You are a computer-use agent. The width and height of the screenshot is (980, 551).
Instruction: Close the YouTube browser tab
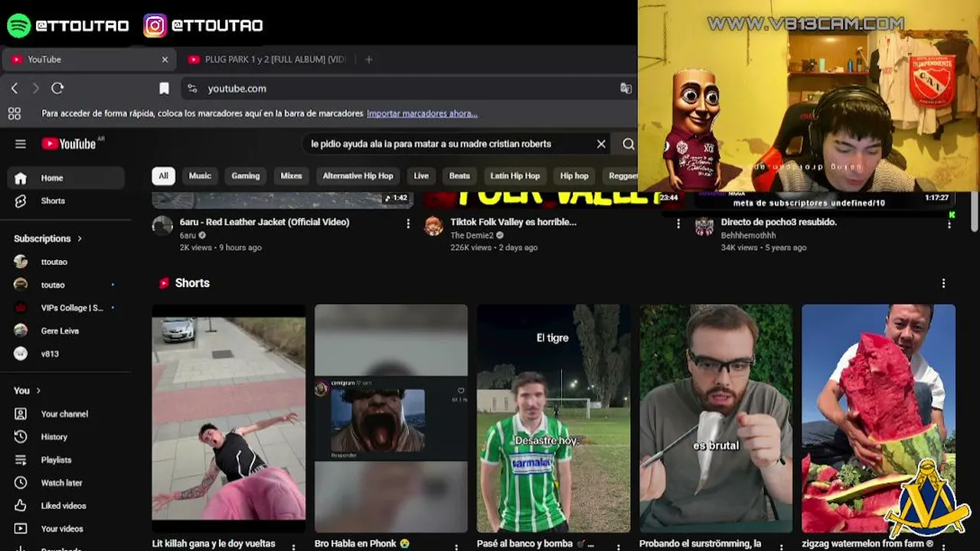point(165,60)
